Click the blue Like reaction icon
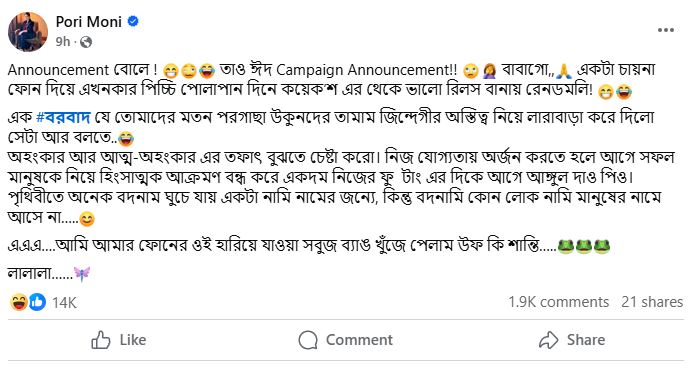The width and height of the screenshot is (695, 369). pos(37,302)
